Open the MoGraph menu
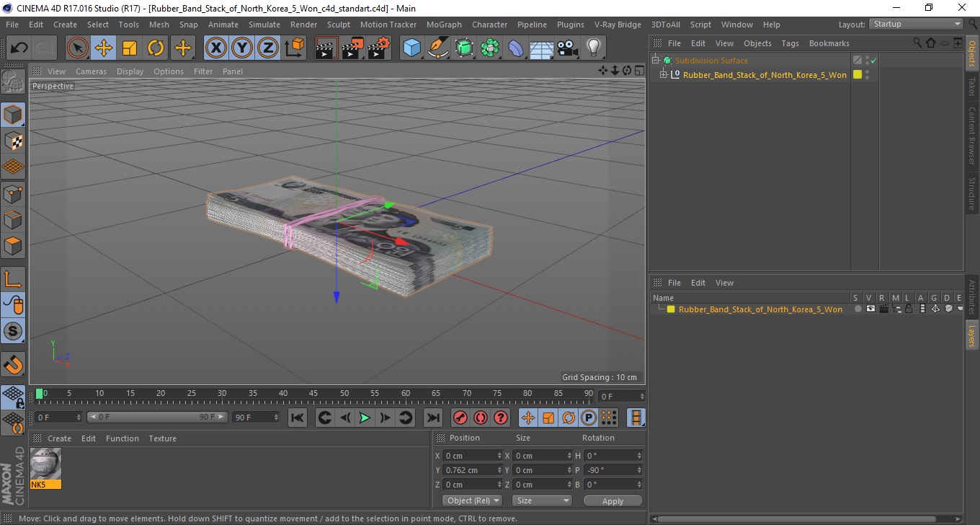 tap(444, 25)
